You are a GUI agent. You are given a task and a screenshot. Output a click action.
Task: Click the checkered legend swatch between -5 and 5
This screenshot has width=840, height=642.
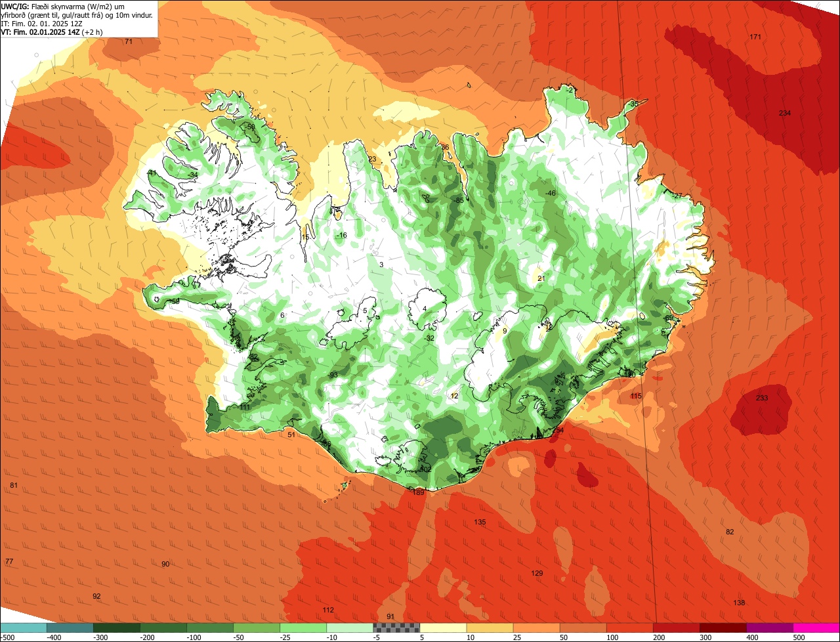397,628
